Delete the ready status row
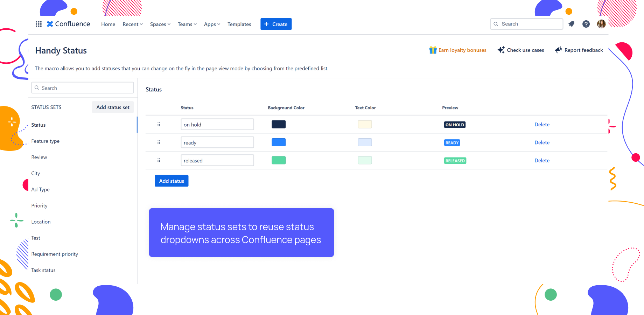Viewport: 644px width, 315px height. pyautogui.click(x=542, y=142)
